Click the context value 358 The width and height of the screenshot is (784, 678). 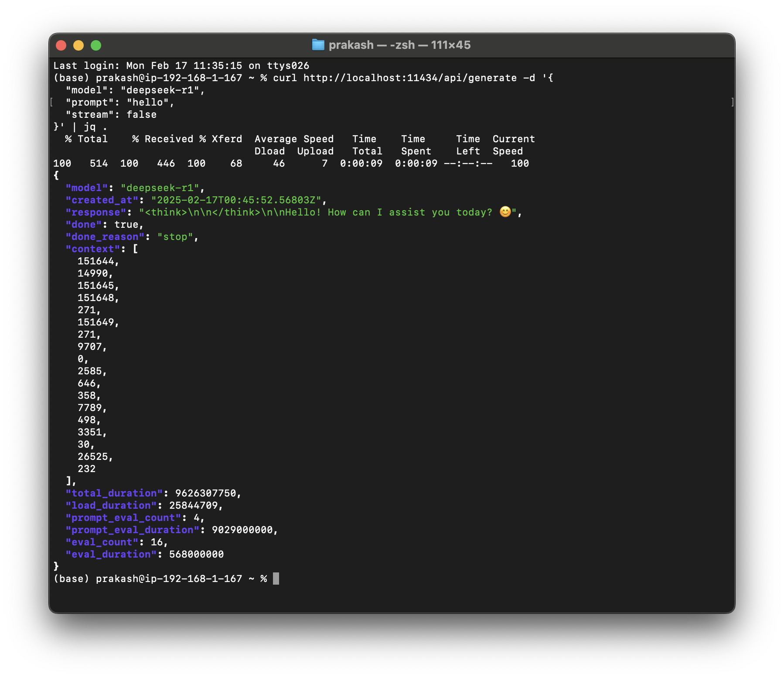[87, 396]
